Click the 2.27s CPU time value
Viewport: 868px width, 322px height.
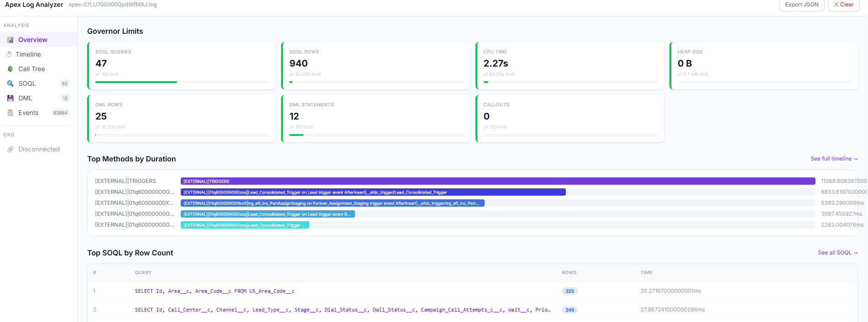coord(496,63)
